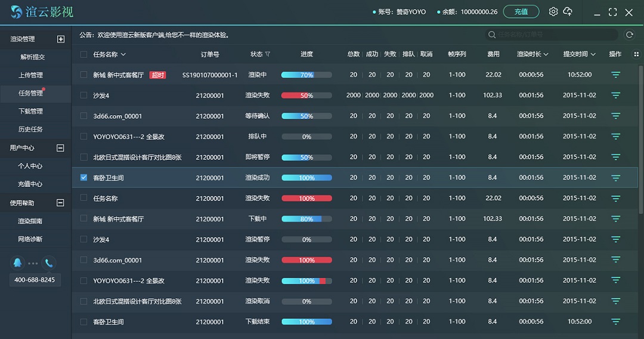Click the 70% progress bar of first task
The width and height of the screenshot is (644, 339).
click(x=306, y=75)
